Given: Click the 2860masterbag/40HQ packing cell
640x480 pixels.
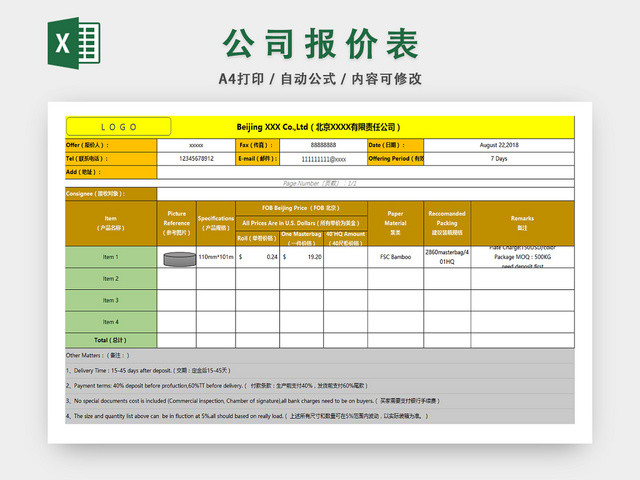Looking at the screenshot, I should tap(447, 257).
